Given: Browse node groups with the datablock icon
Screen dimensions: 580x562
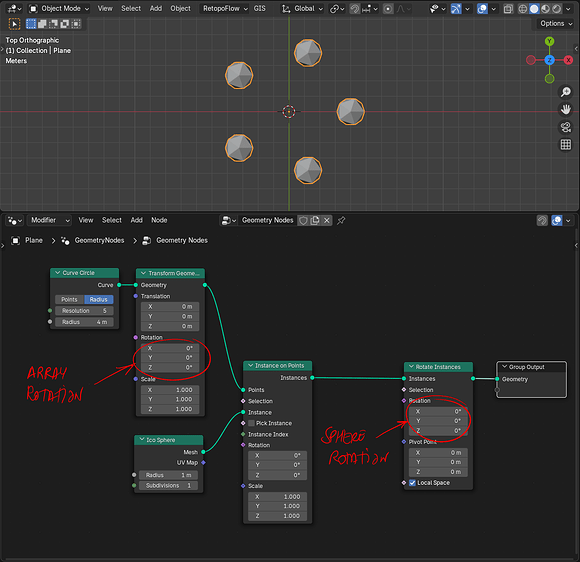Looking at the screenshot, I should [x=229, y=221].
